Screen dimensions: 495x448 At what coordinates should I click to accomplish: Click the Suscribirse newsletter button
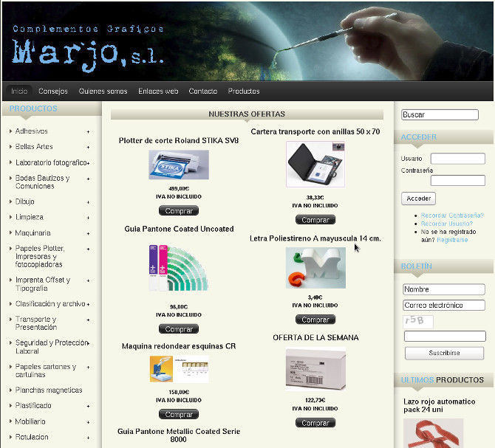click(x=444, y=353)
